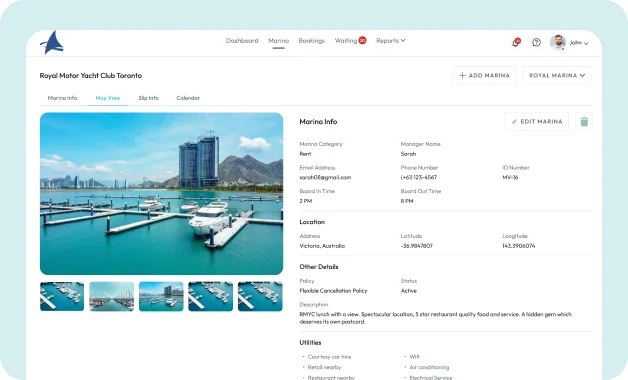Click the Air conditioning utility
This screenshot has width=628, height=380.
click(429, 367)
